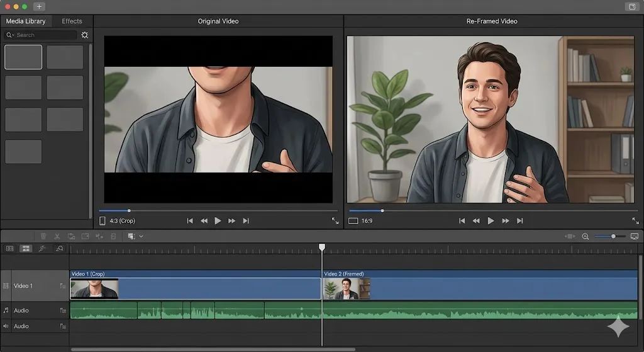Screen dimensions: 644x352
Task: Play the Re-Framed Video preview
Action: (x=491, y=221)
